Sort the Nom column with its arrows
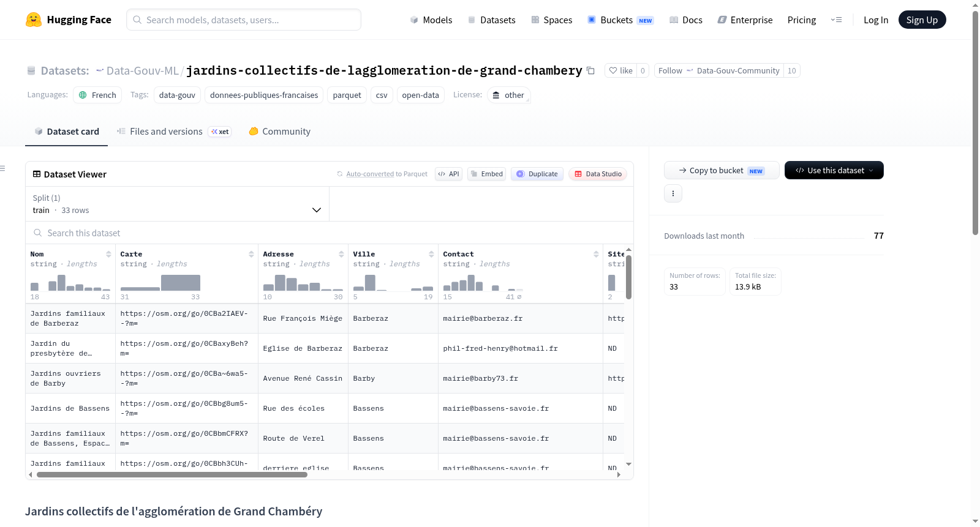This screenshot has width=980, height=527. click(108, 254)
